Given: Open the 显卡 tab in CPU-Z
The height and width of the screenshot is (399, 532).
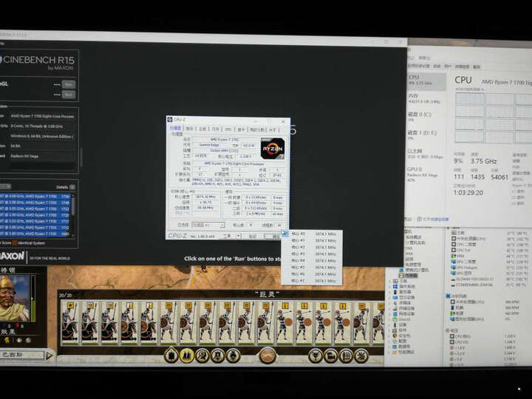Looking at the screenshot, I should 241,129.
